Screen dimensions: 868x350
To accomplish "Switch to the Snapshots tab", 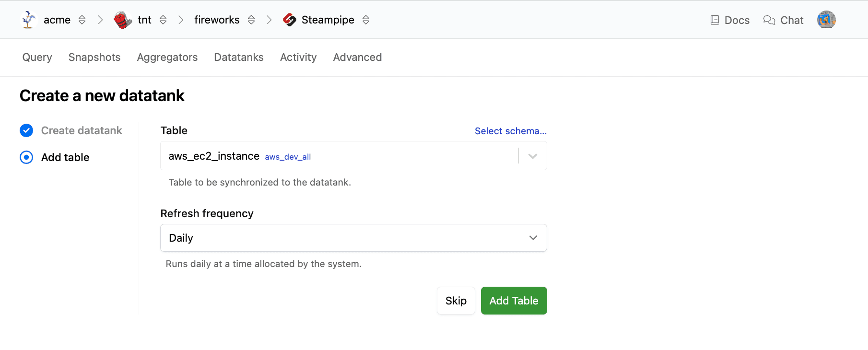I will [x=94, y=57].
